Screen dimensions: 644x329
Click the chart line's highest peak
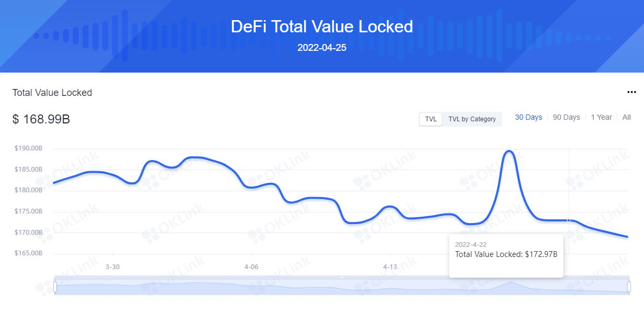coord(509,152)
